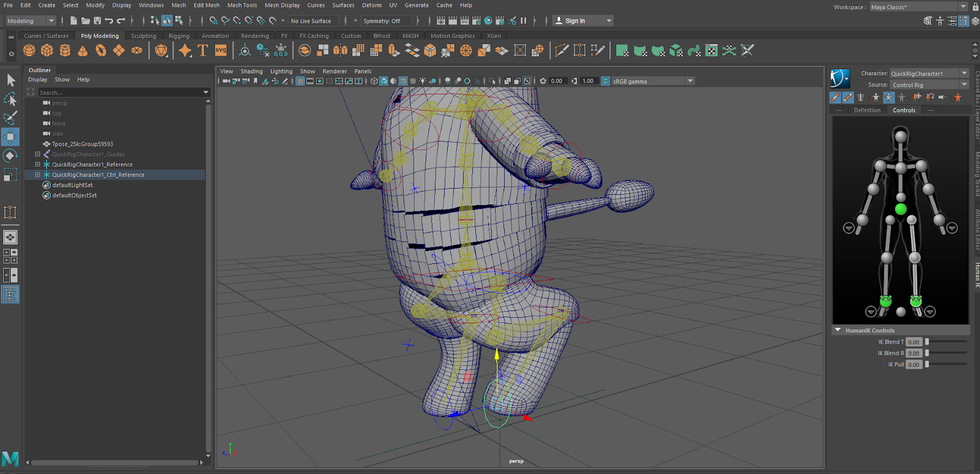The image size is (980, 474).
Task: Create a polygon cube from the shelf
Action: (x=47, y=51)
